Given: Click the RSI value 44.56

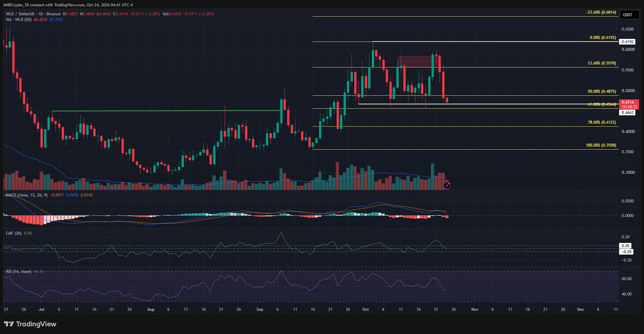Looking at the screenshot, I should [38, 272].
